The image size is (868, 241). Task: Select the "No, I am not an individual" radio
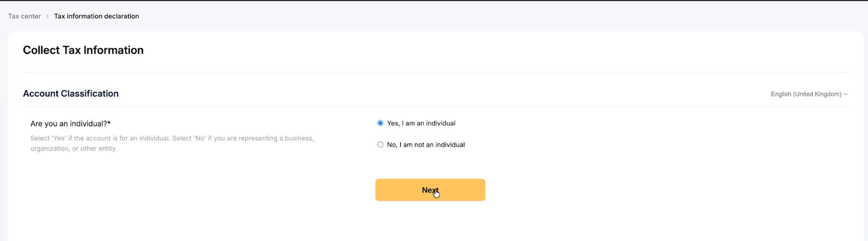(380, 145)
